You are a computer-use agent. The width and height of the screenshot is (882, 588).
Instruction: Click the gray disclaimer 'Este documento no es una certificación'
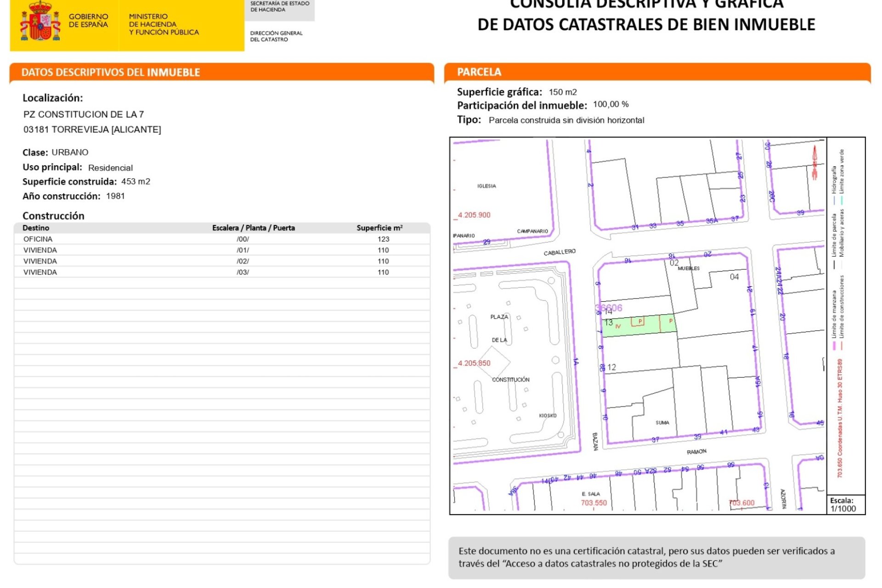[x=657, y=558]
